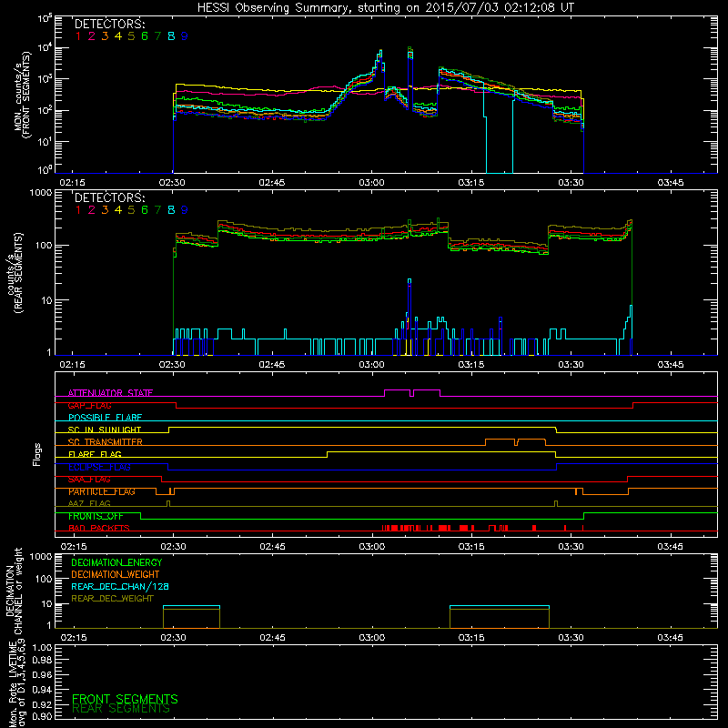The width and height of the screenshot is (728, 728).
Task: Click the DECIMATION_WEIGHT legend entry
Action: 116,574
